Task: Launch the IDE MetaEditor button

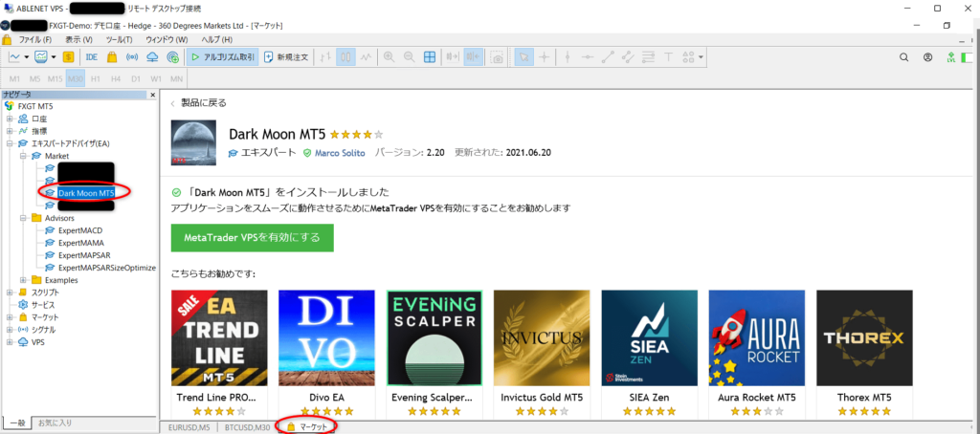Action: pyautogui.click(x=92, y=56)
